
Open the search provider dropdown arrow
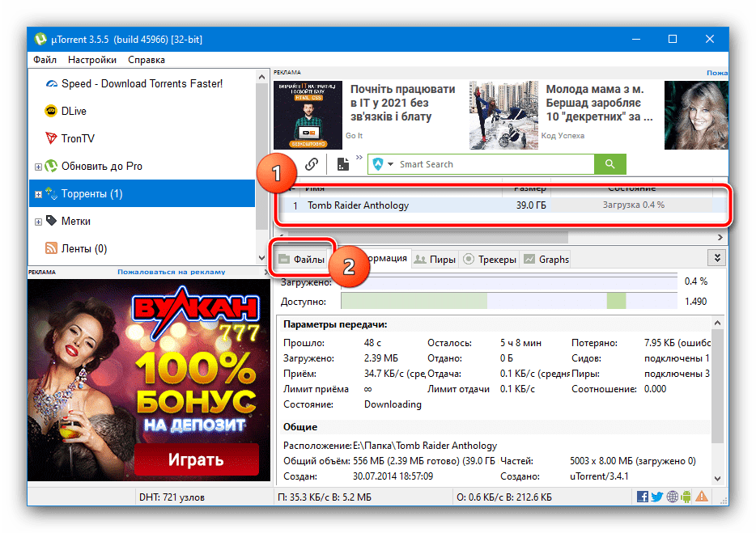point(390,164)
